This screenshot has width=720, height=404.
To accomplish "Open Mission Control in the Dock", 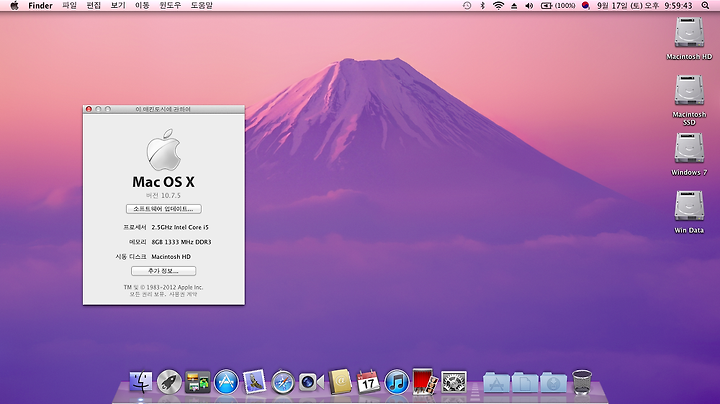I will pyautogui.click(x=197, y=382).
